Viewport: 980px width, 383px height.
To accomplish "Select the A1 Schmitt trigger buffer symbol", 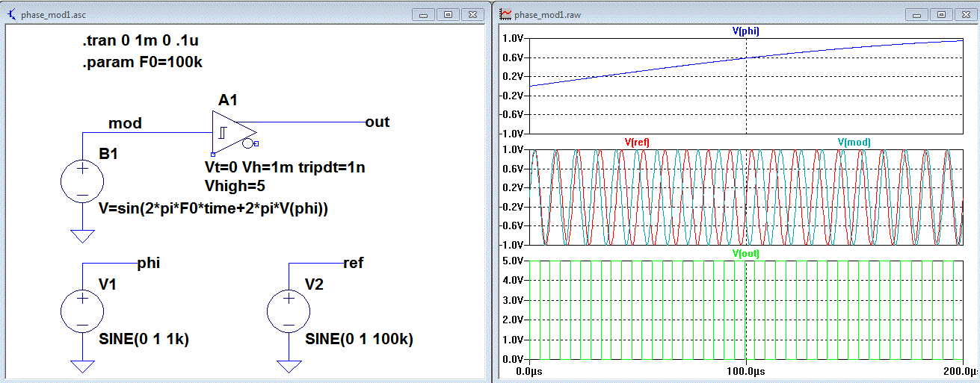I will (x=234, y=131).
